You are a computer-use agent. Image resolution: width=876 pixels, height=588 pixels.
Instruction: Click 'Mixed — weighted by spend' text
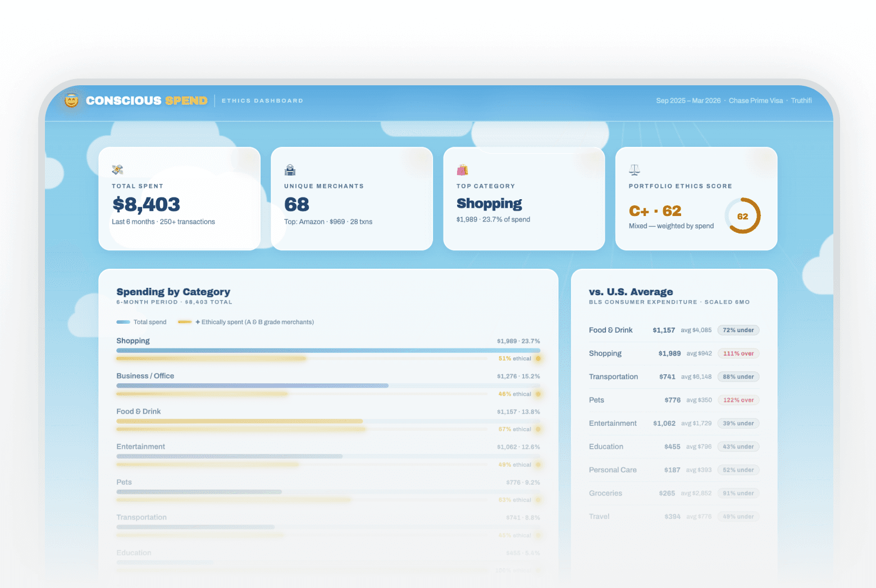coord(671,226)
